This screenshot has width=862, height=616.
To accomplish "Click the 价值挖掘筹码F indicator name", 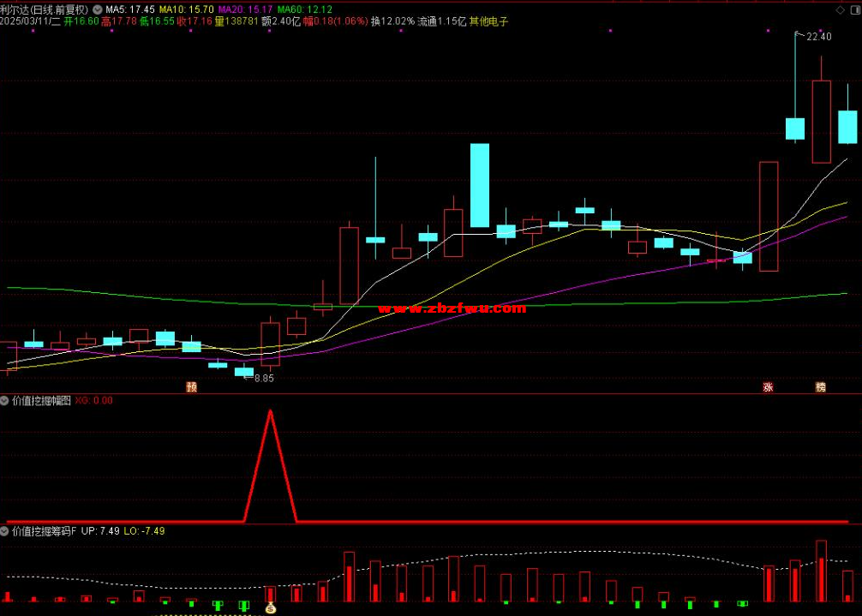I will click(44, 531).
